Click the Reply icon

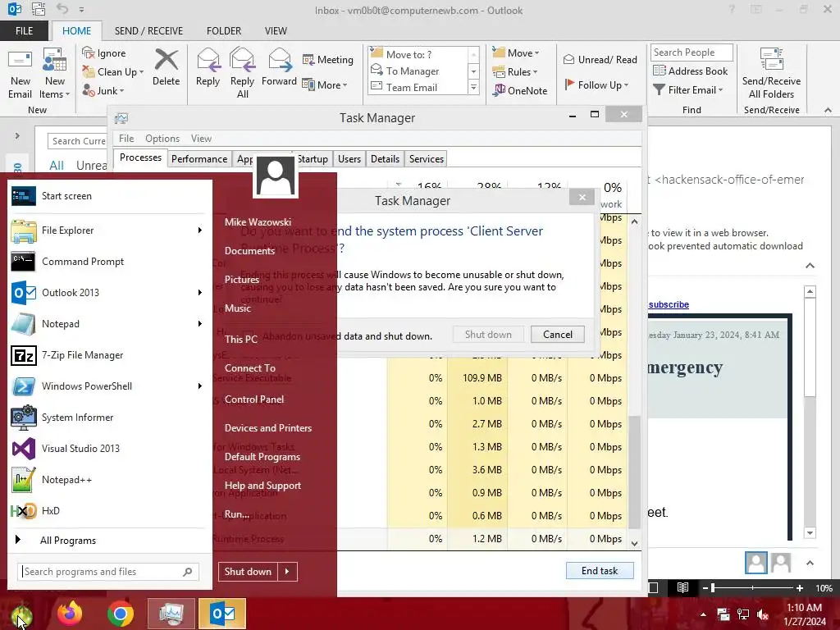click(x=208, y=67)
